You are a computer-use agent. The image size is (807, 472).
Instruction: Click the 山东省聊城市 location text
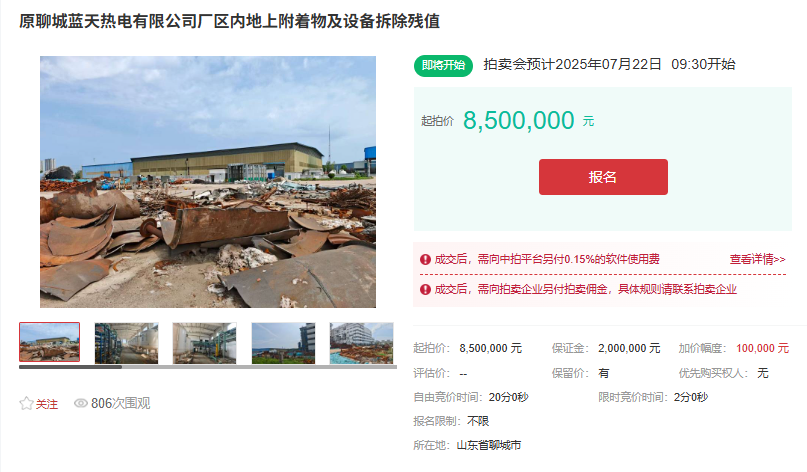click(488, 445)
